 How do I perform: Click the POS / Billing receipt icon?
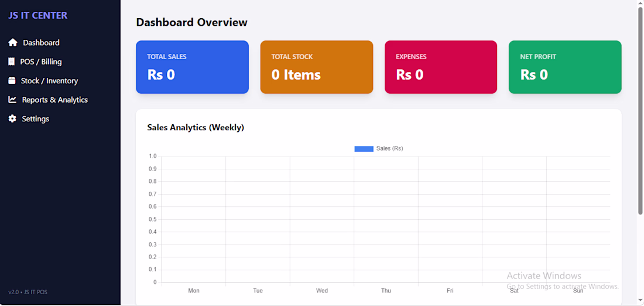[12, 62]
